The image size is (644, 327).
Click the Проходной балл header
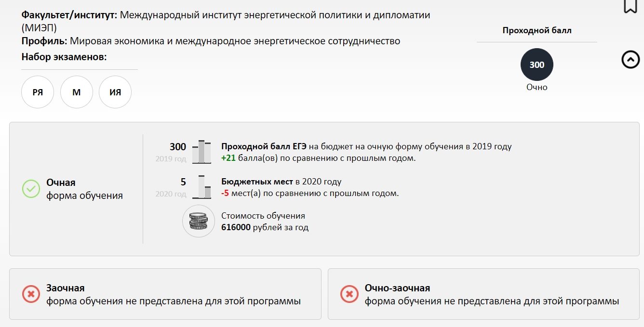537,30
